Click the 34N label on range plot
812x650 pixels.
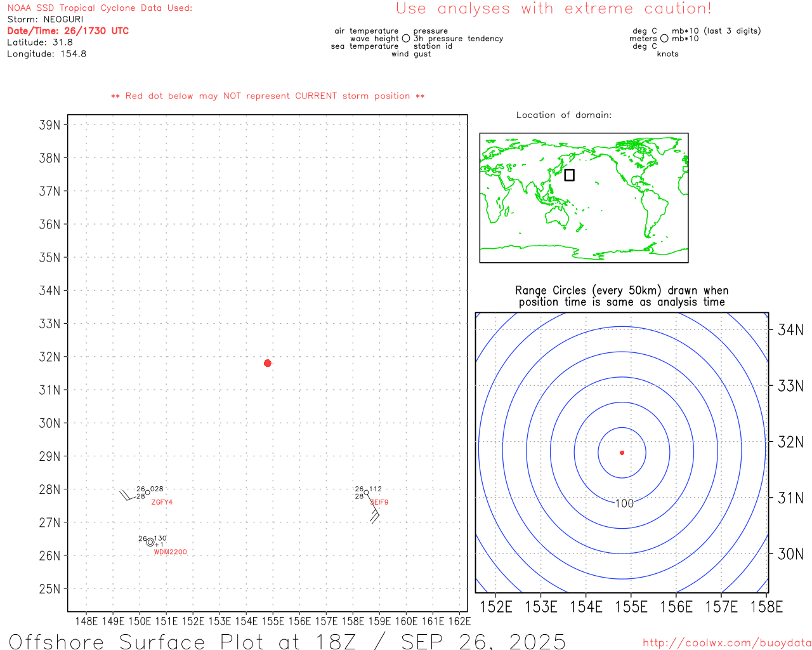790,329
